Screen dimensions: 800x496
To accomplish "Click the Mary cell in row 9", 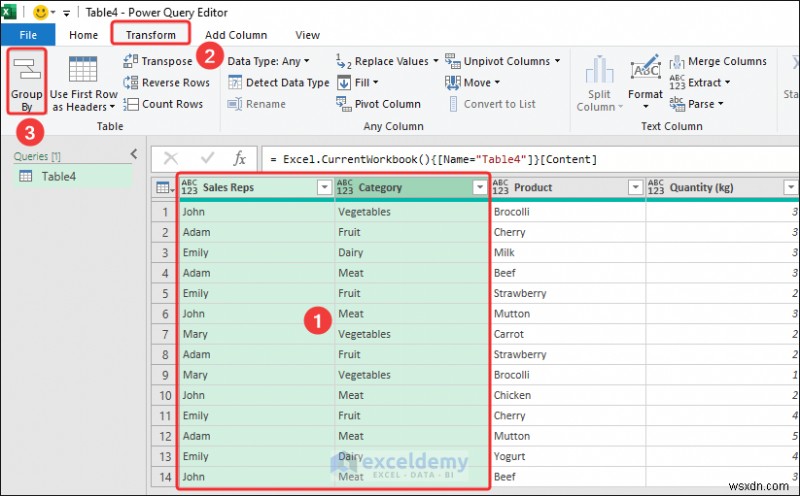I will (257, 375).
